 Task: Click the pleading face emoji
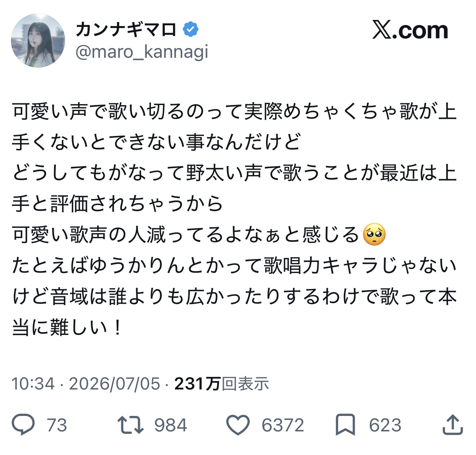375,235
